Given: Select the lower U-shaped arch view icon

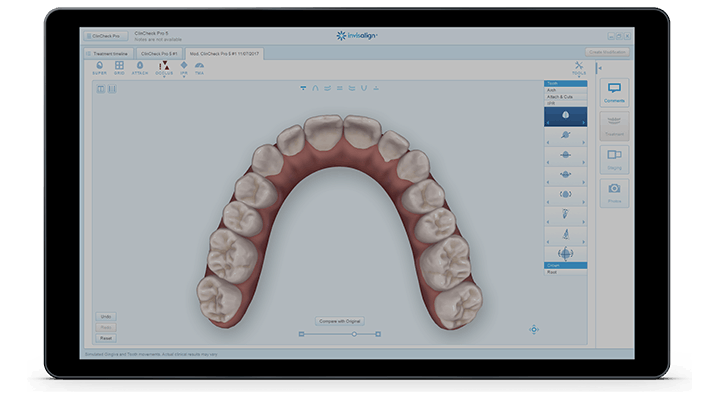Looking at the screenshot, I should (364, 88).
